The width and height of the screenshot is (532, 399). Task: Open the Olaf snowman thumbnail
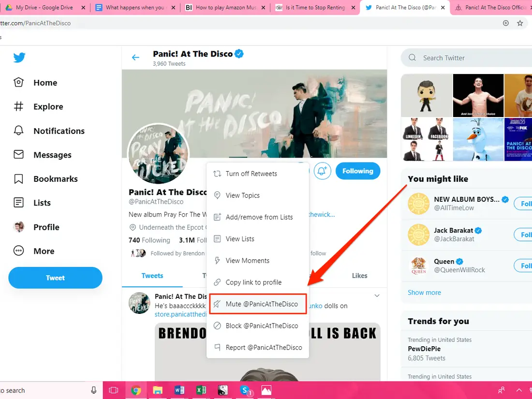478,139
